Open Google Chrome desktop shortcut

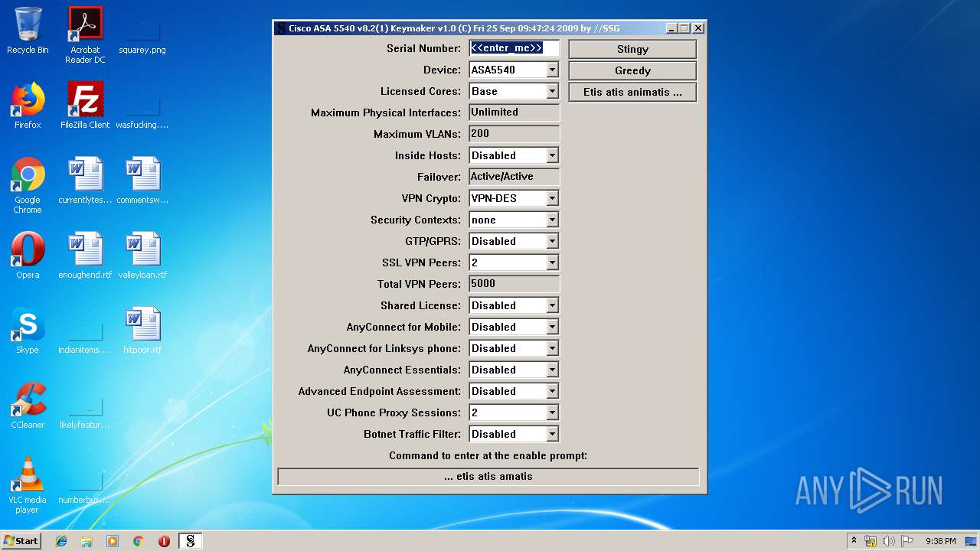coord(28,185)
